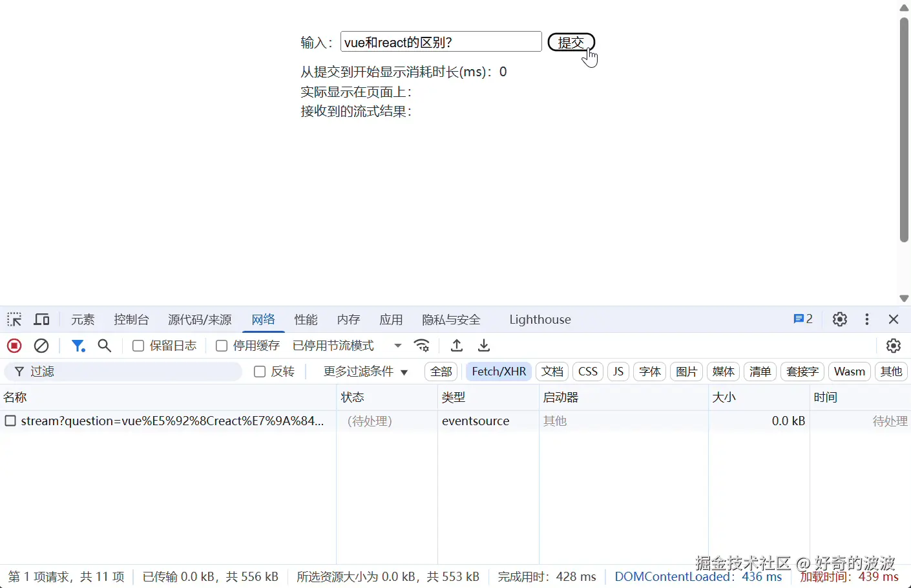Toggle the device emulation toolbar

41,319
